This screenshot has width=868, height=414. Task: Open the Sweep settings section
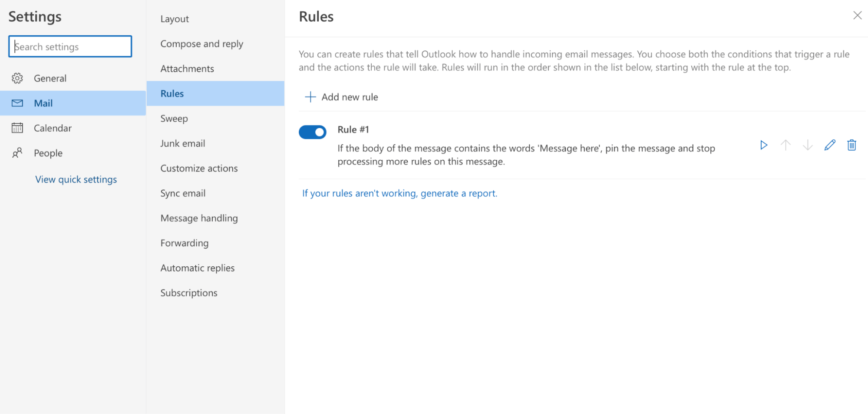coord(174,118)
